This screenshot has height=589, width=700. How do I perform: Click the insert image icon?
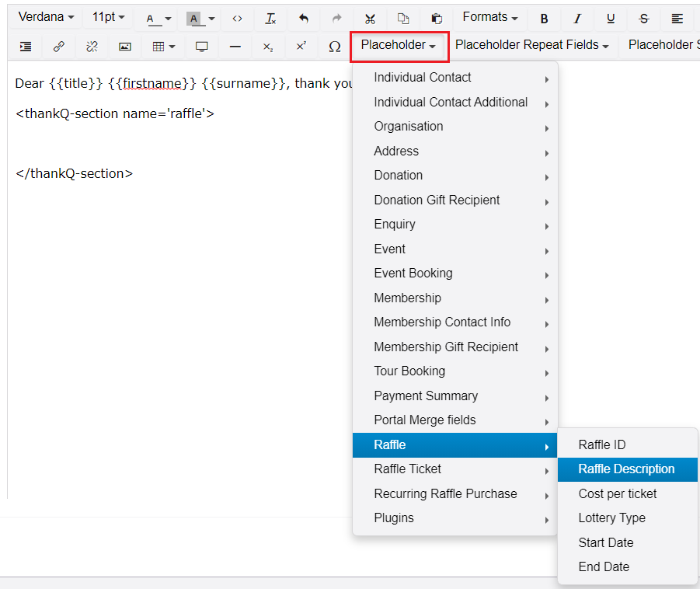click(x=125, y=47)
